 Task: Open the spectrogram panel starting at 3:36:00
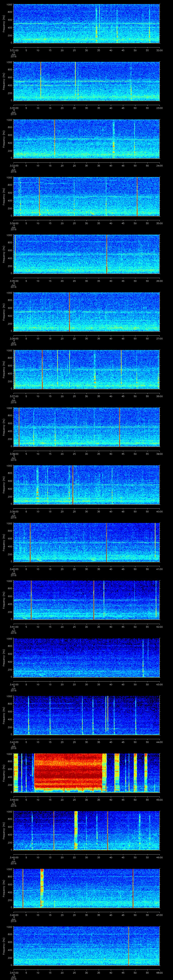86,312
